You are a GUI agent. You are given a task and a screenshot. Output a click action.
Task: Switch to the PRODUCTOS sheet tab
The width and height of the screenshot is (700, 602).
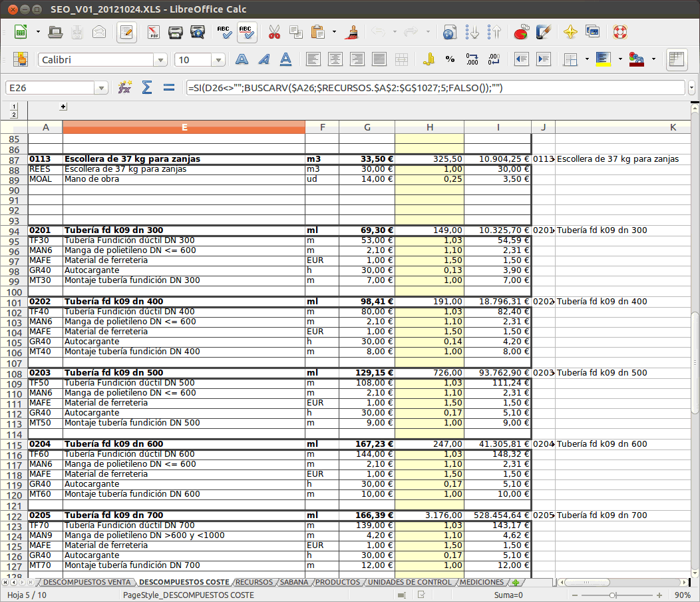(x=337, y=582)
